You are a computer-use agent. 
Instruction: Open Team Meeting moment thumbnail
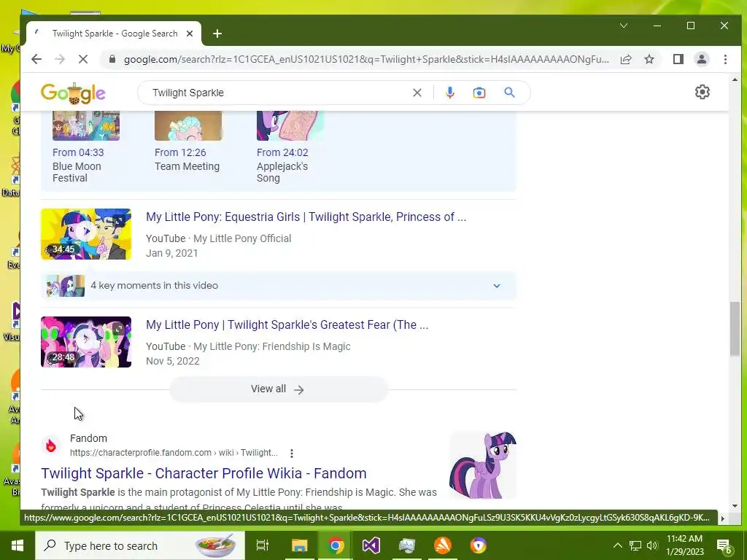(x=188, y=125)
